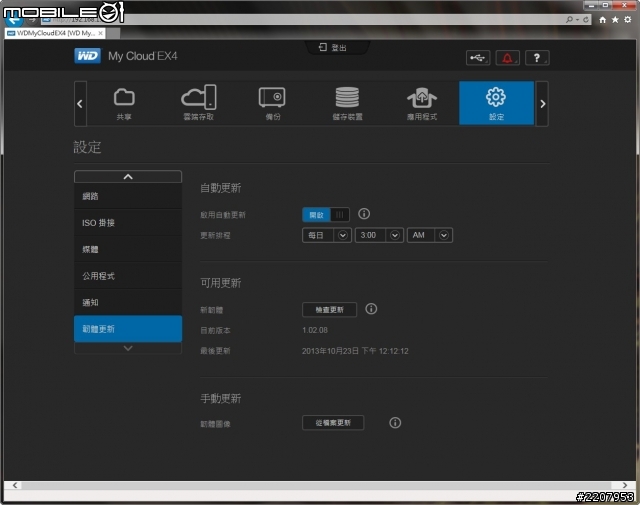The width and height of the screenshot is (640, 505).
Task: Click the 2013年10月23日 last update text
Action: pyautogui.click(x=355, y=351)
